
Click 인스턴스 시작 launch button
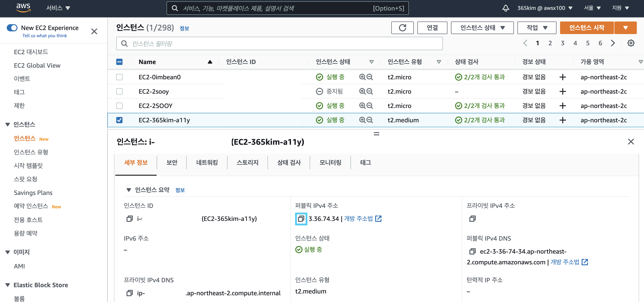[587, 28]
